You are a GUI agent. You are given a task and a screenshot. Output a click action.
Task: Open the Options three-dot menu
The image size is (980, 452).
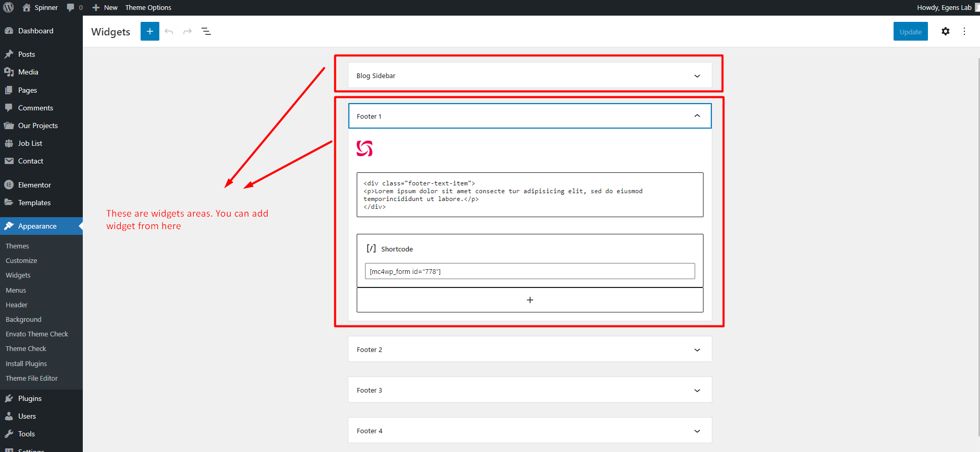[964, 31]
